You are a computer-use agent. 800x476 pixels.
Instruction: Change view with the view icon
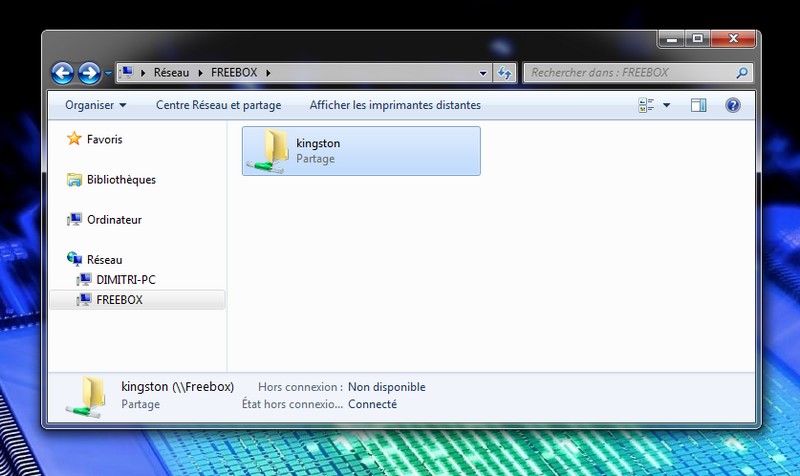646,106
